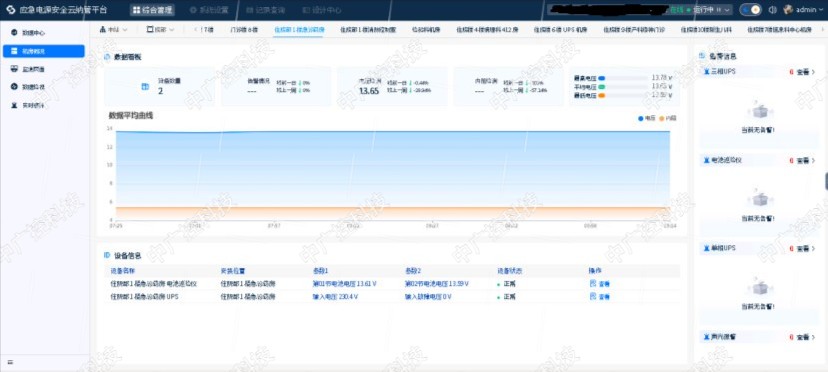Click the speaker sound icon in header
This screenshot has width=828, height=372.
773,10
